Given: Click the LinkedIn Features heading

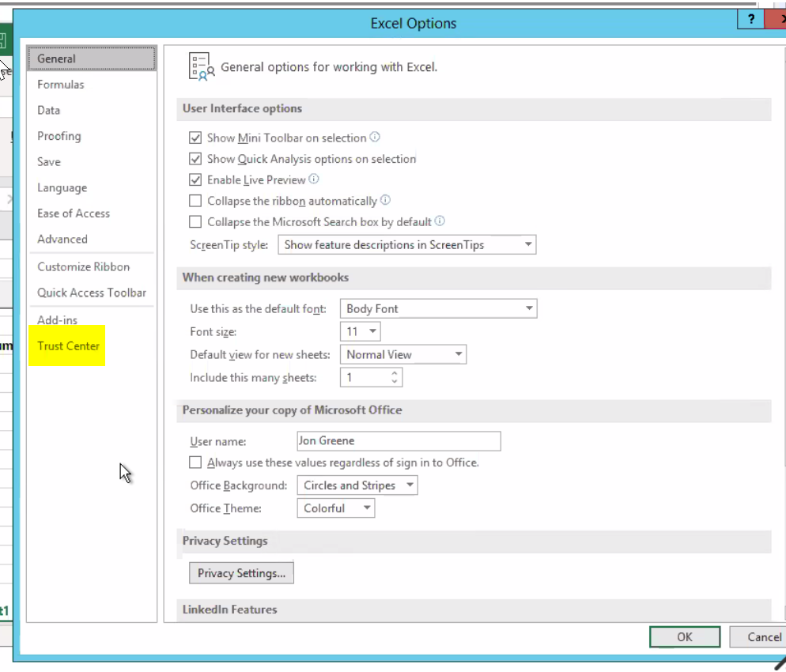Looking at the screenshot, I should click(x=229, y=610).
